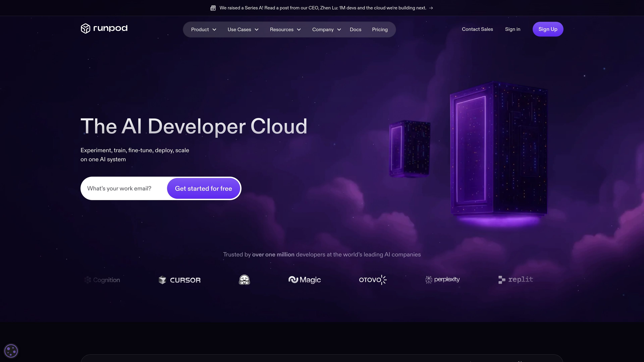Viewport: 644px width, 362px height.
Task: Click the runpod cube logo icon
Action: (x=85, y=28)
